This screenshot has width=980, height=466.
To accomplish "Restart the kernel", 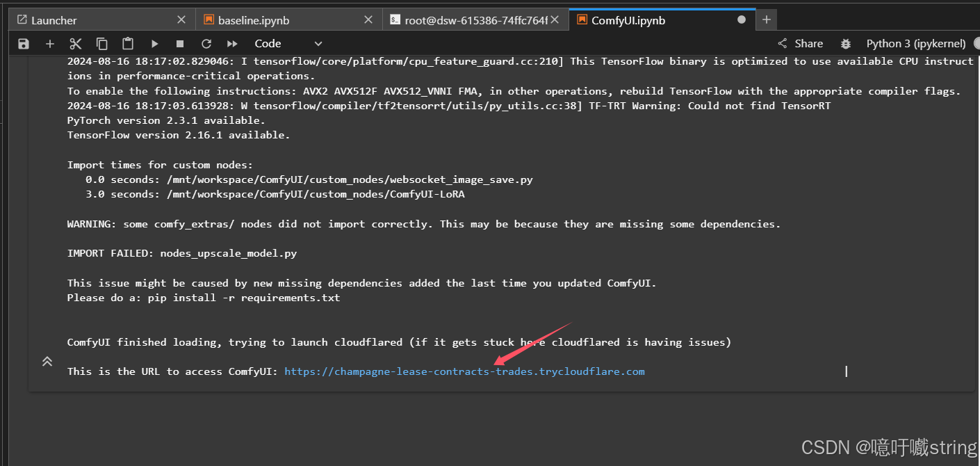I will [206, 44].
